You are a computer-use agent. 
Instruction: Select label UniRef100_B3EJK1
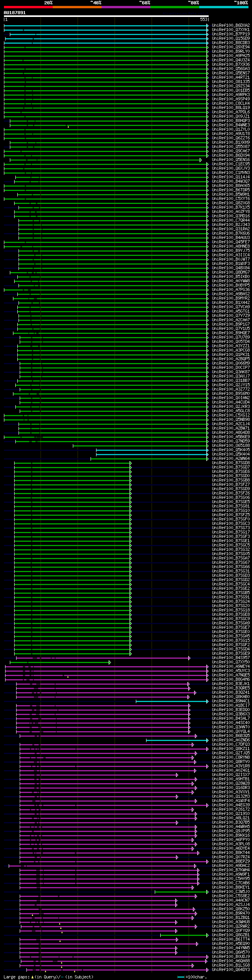coord(231,684)
